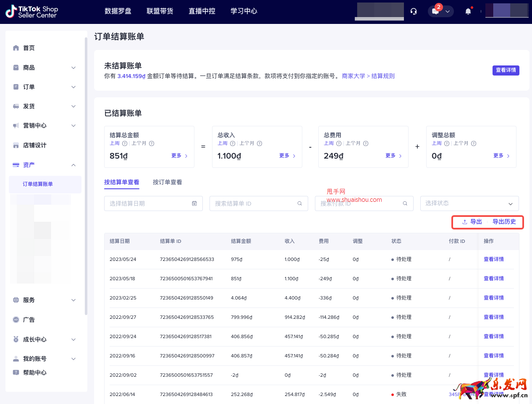Viewport: 532px width, 404px height.
Task: Collapse the 资产 sidebar section
Action: coord(73,164)
